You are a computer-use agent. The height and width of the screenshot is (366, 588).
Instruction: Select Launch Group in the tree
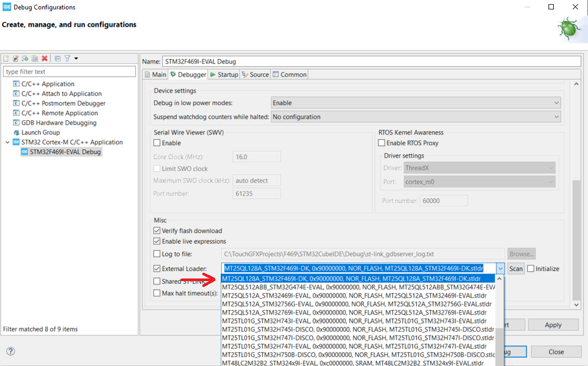pos(41,133)
